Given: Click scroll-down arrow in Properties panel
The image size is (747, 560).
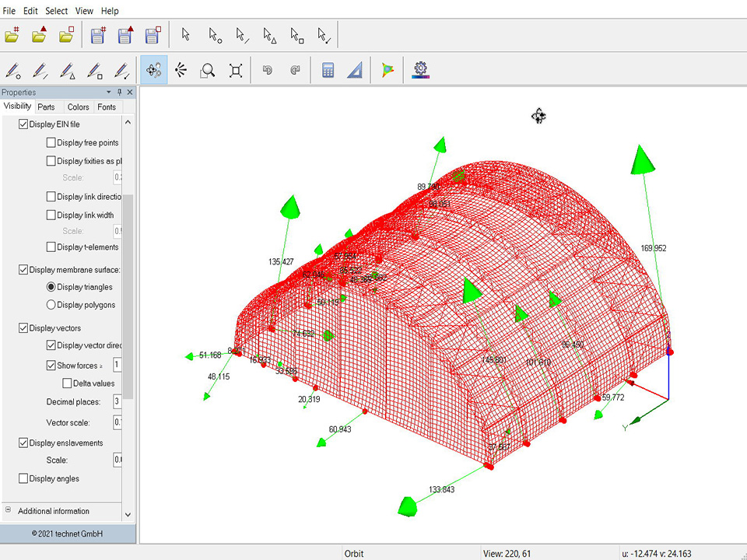Looking at the screenshot, I should point(128,514).
